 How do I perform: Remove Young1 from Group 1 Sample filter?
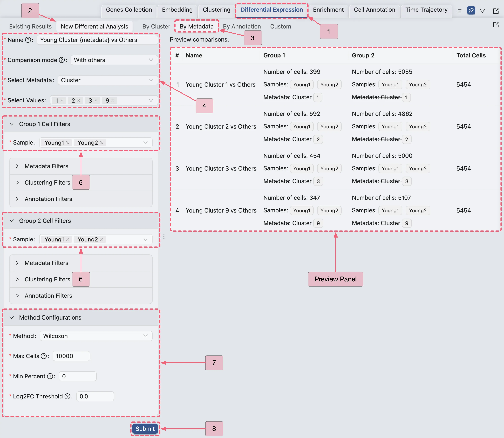pos(68,142)
